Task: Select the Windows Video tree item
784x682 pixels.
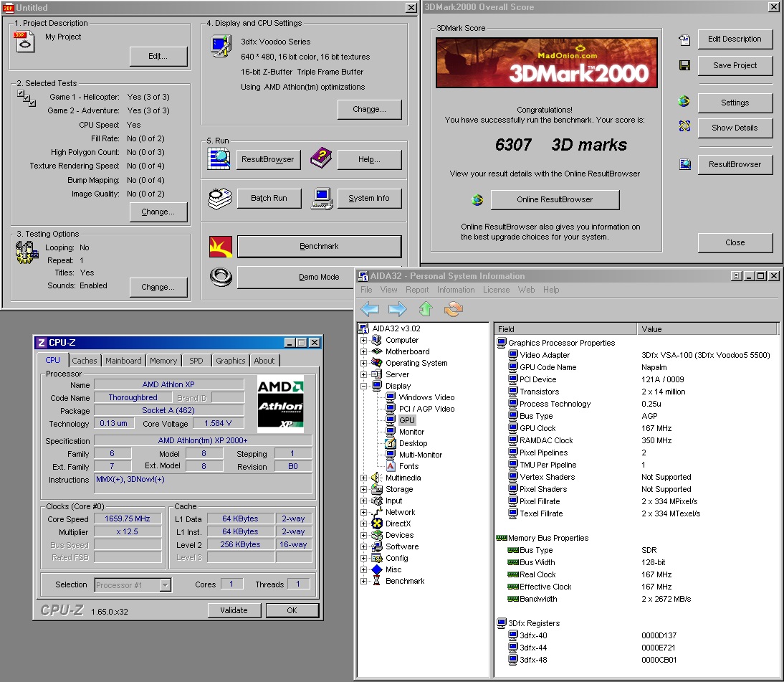Action: [426, 397]
